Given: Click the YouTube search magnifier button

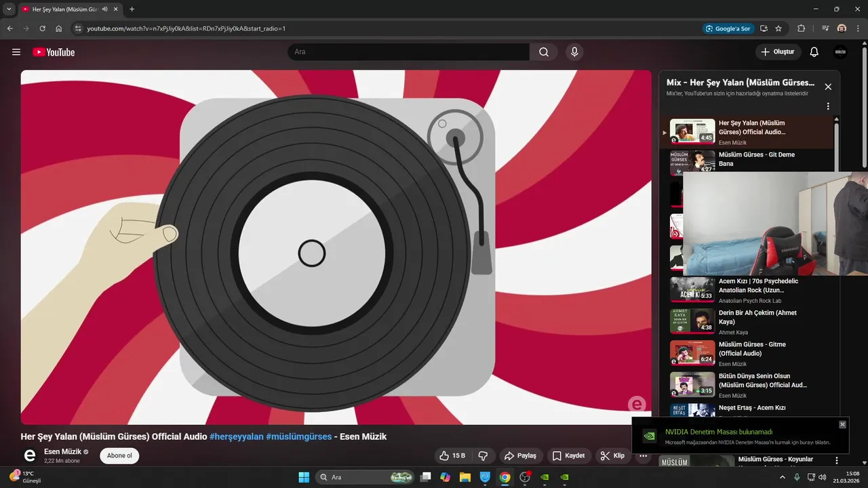Looking at the screenshot, I should [544, 52].
